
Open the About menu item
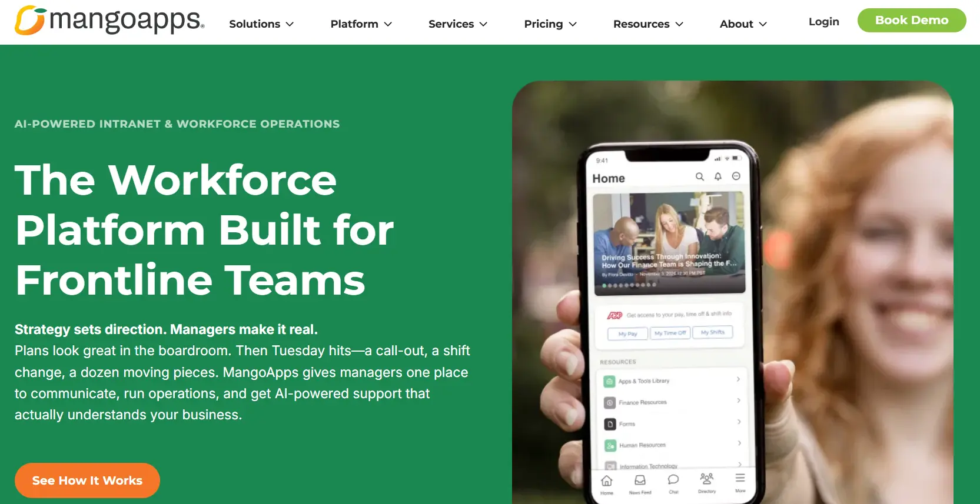[743, 24]
